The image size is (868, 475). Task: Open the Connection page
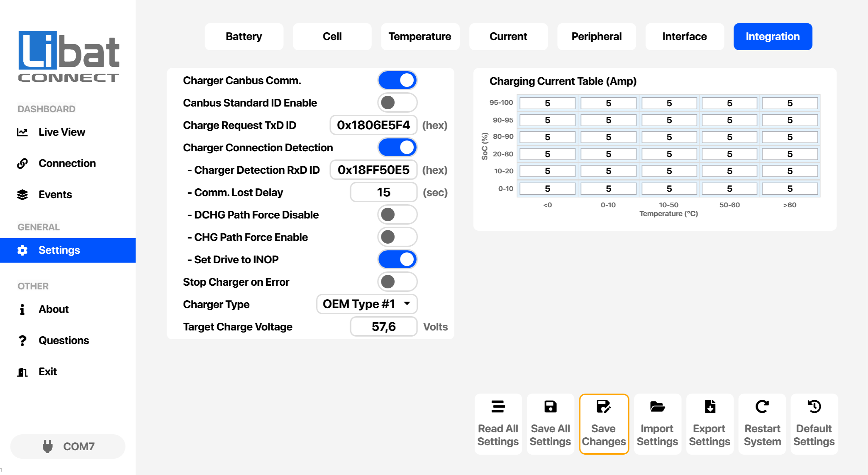67,163
